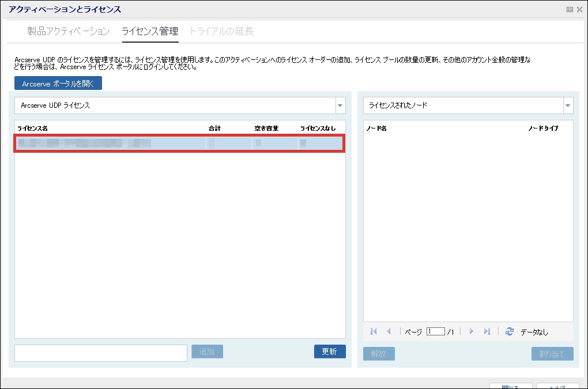Select the ライセンス管理 tab
The image size is (588, 389).
150,31
